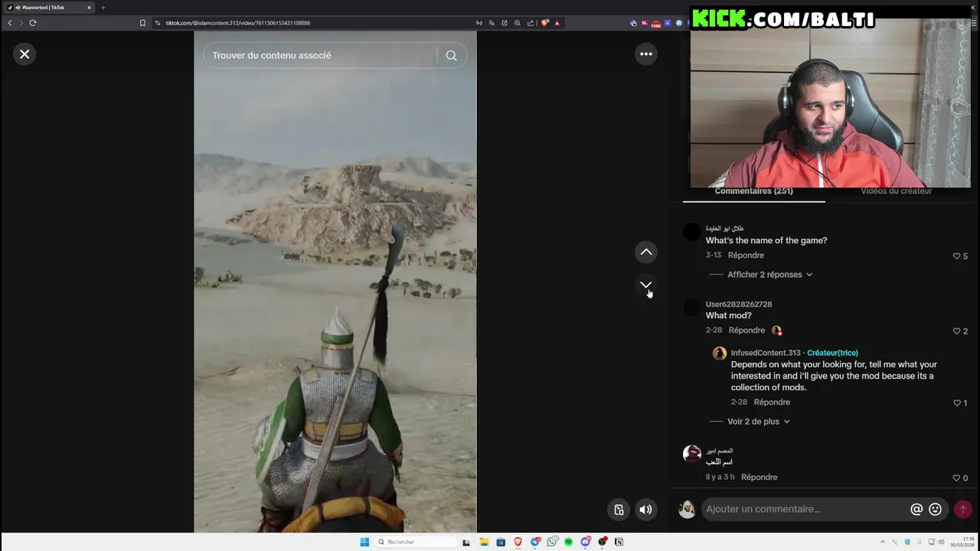Image resolution: width=980 pixels, height=551 pixels.
Task: Open the translate page icon
Action: pyautogui.click(x=492, y=23)
